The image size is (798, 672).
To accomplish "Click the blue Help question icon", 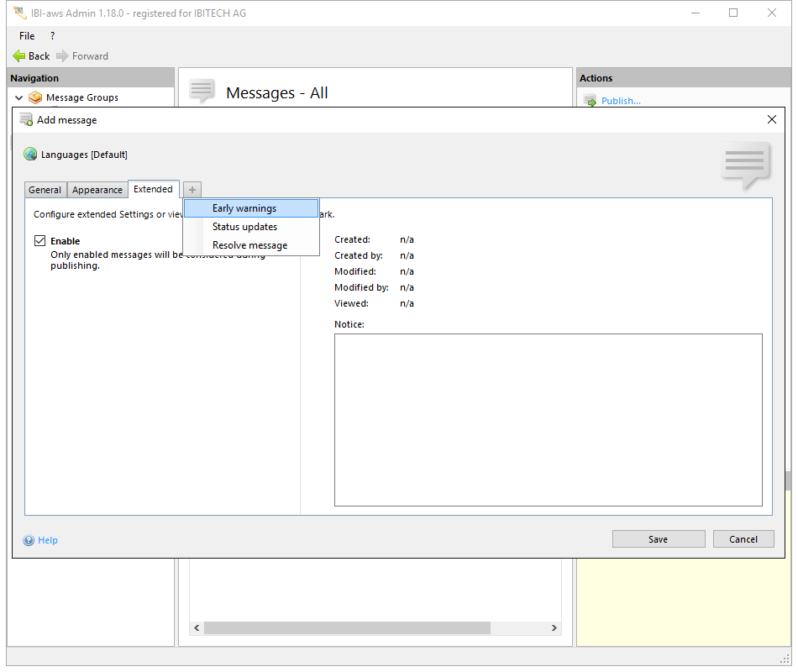I will click(x=29, y=540).
